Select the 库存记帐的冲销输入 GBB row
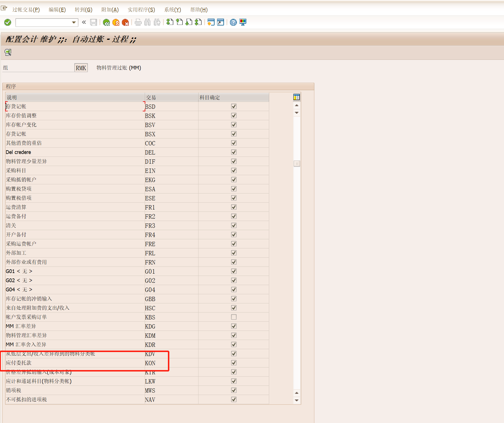 point(137,299)
